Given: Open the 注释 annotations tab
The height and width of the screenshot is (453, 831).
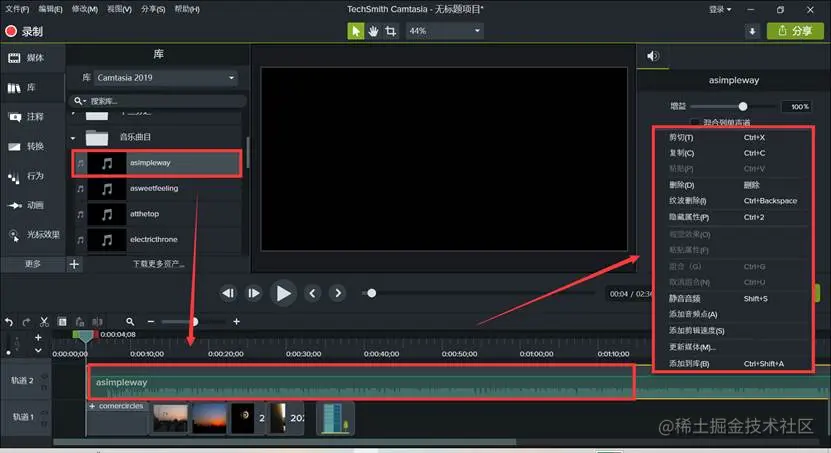Looking at the screenshot, I should click(x=32, y=117).
